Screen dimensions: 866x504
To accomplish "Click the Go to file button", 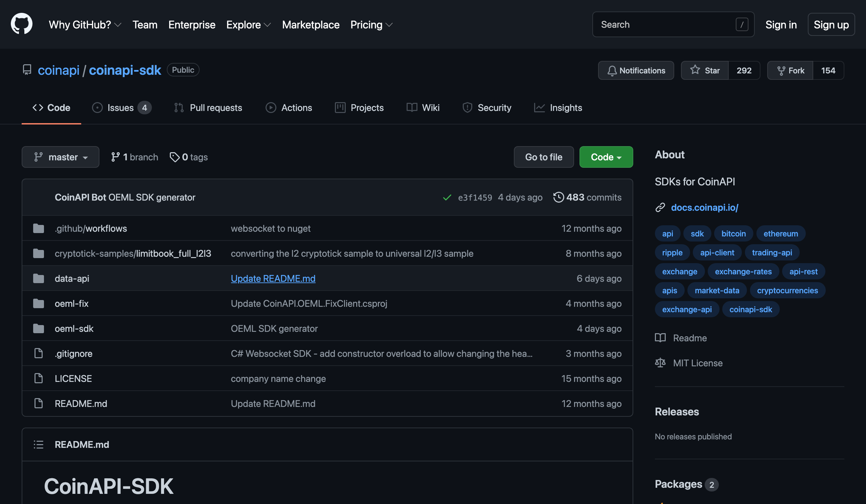I will click(543, 157).
